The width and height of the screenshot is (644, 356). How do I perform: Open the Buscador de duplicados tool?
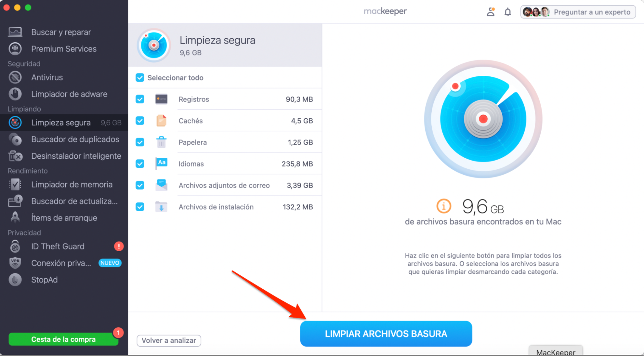75,139
